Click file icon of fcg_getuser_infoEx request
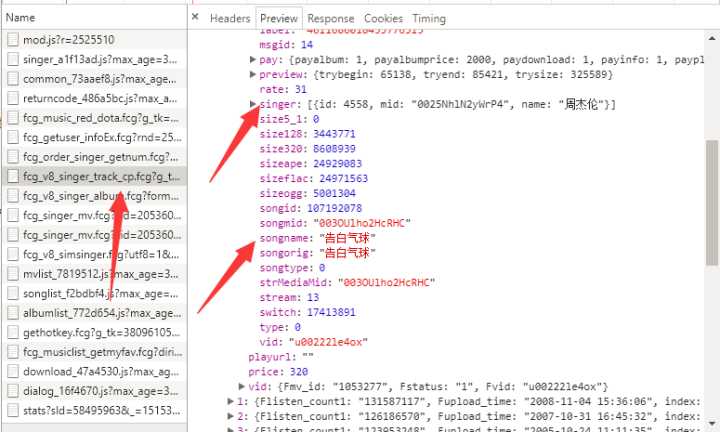Viewport: 720px width, 432px height. 13,137
